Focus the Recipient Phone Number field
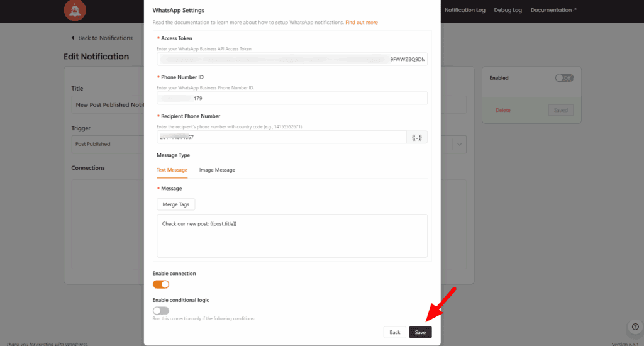Image resolution: width=644 pixels, height=346 pixels. point(281,137)
